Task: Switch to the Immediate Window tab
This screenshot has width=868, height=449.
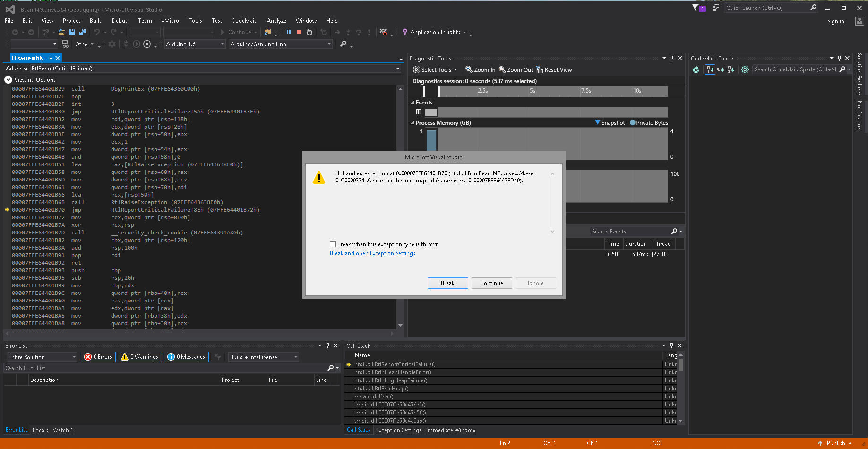Action: pos(451,430)
